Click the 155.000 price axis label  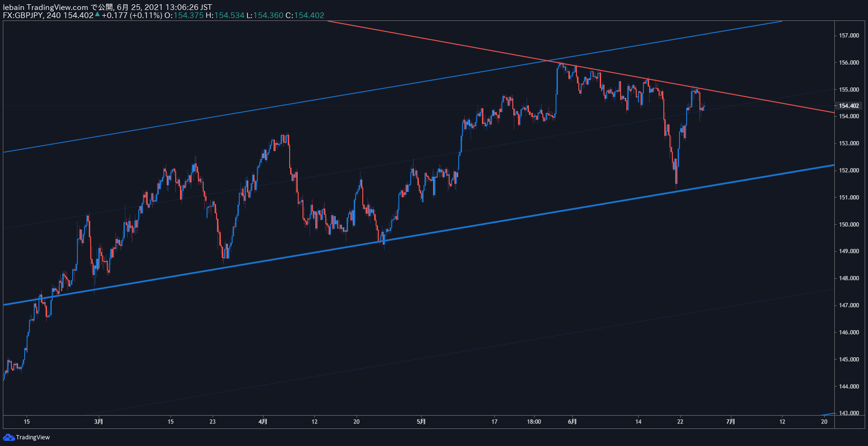pyautogui.click(x=849, y=90)
